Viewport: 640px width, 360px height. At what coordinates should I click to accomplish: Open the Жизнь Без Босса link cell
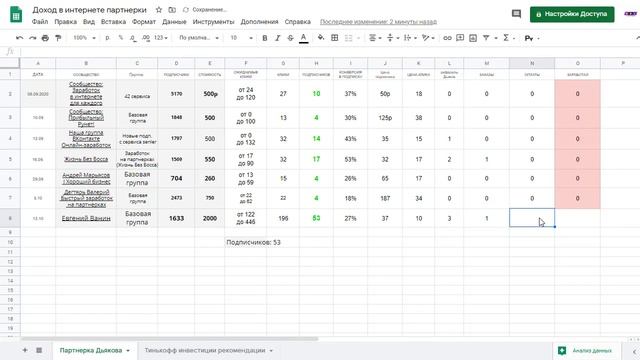(86, 159)
